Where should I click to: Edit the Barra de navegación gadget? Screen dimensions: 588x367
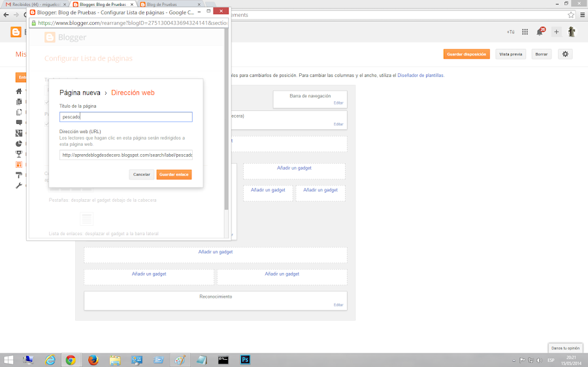(338, 103)
